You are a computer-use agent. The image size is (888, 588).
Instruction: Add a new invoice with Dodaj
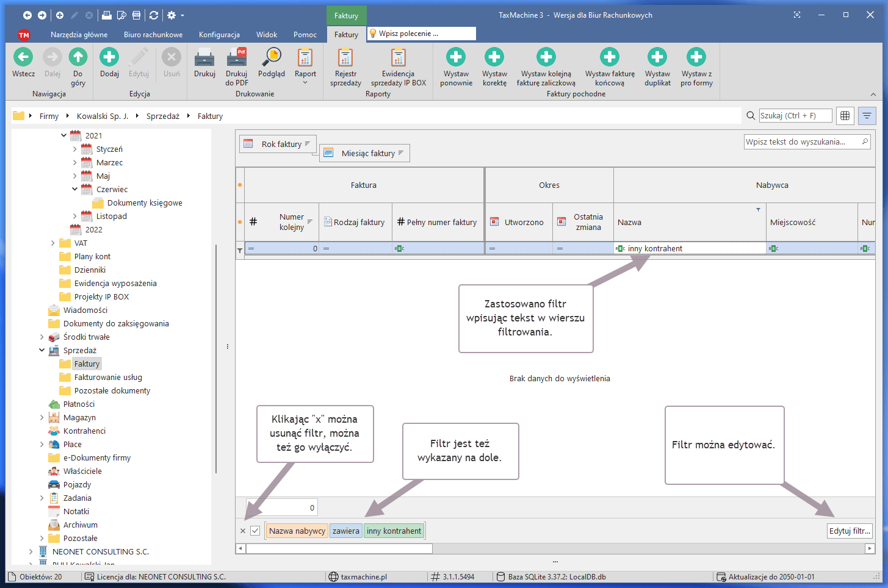[109, 59]
